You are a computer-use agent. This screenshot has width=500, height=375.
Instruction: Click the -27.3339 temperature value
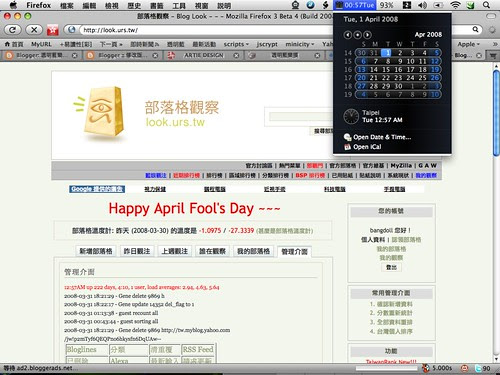tap(241, 231)
